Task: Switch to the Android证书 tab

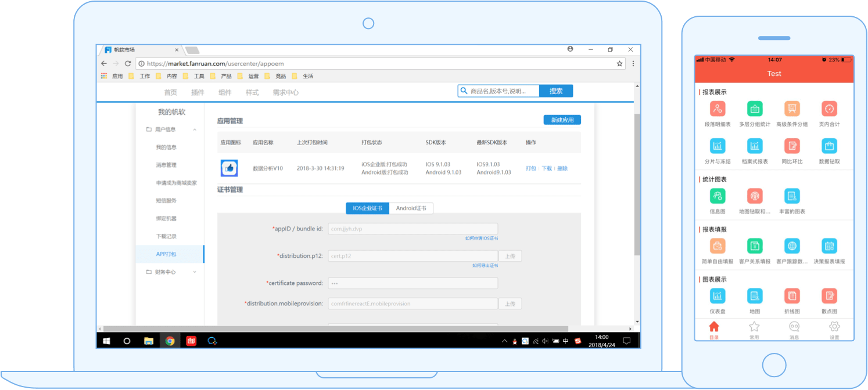Action: click(411, 208)
